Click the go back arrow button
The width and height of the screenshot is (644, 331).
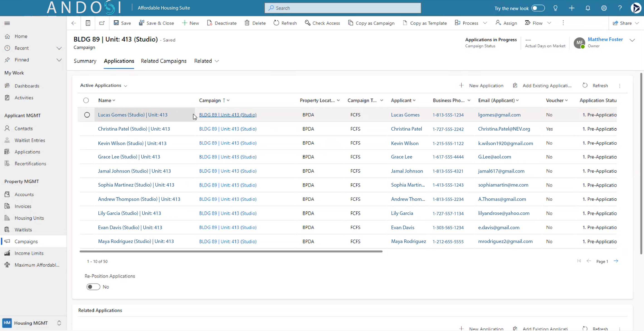coord(73,23)
